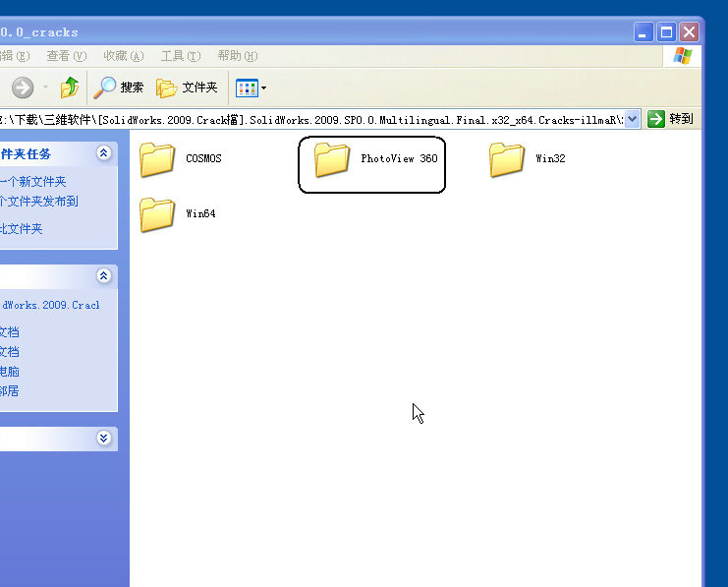Maximize the cracks folder window

click(666, 32)
